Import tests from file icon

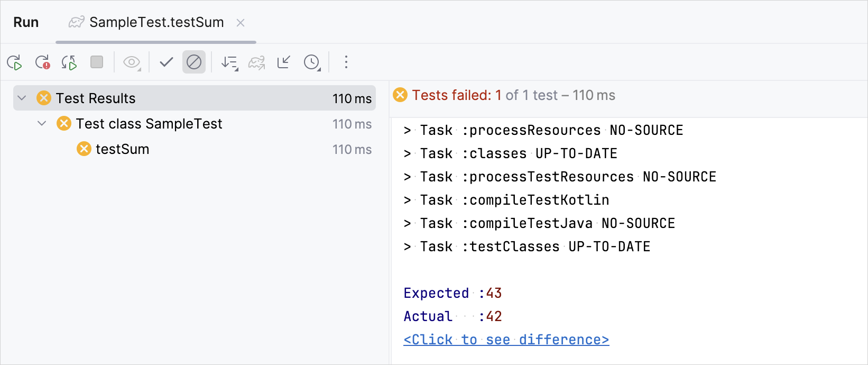[284, 62]
